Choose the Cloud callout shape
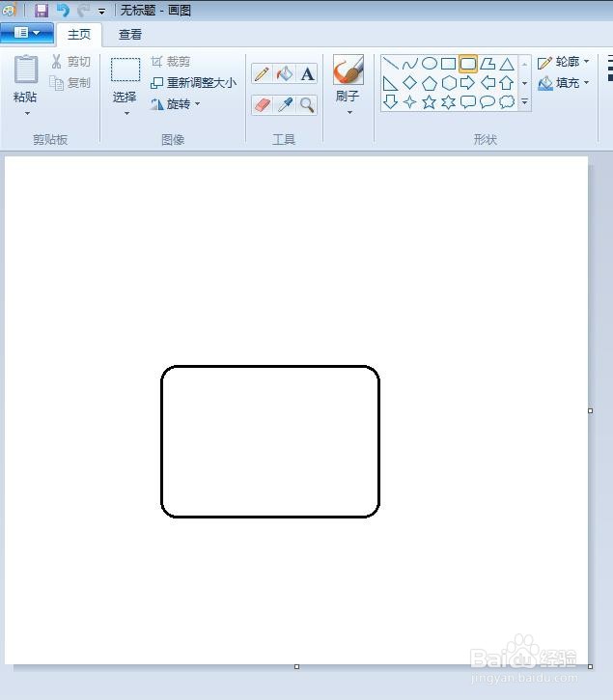 [x=507, y=101]
